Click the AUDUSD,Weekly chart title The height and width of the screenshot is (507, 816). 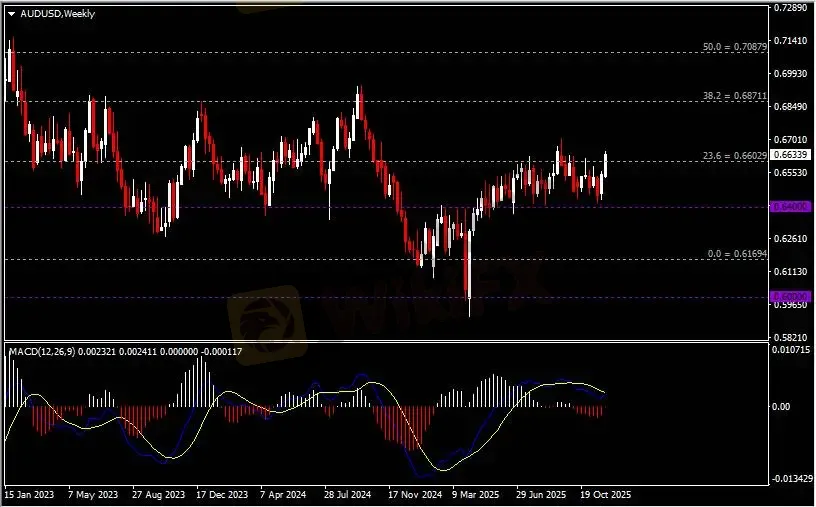[57, 14]
